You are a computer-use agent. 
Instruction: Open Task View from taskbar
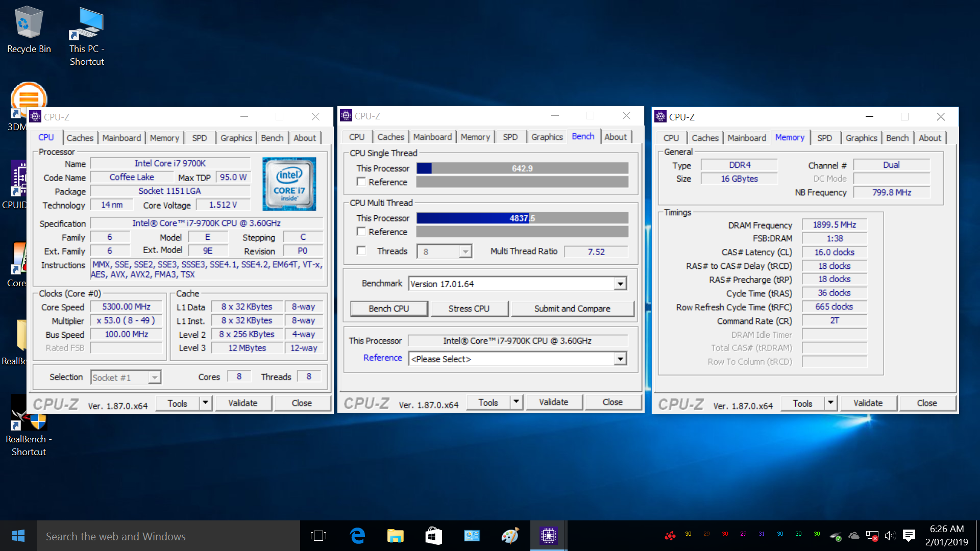pos(318,536)
